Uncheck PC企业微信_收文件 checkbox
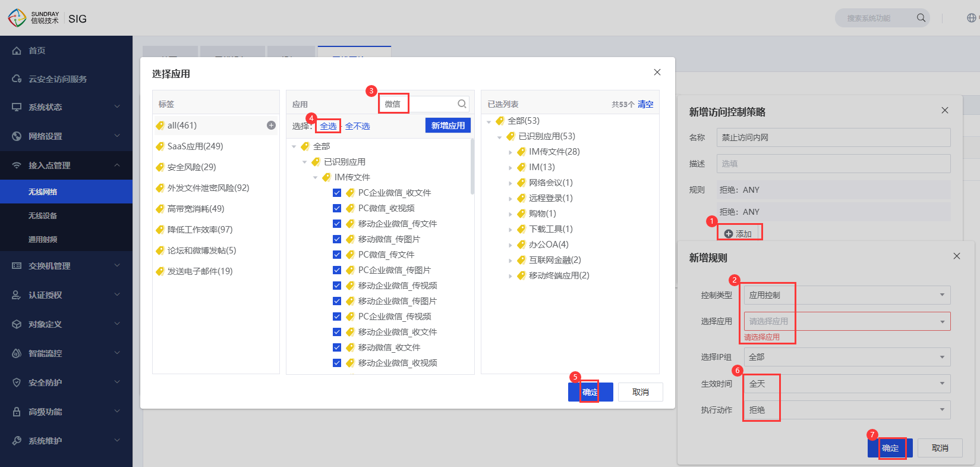Screen dimensions: 980x467 337,193
